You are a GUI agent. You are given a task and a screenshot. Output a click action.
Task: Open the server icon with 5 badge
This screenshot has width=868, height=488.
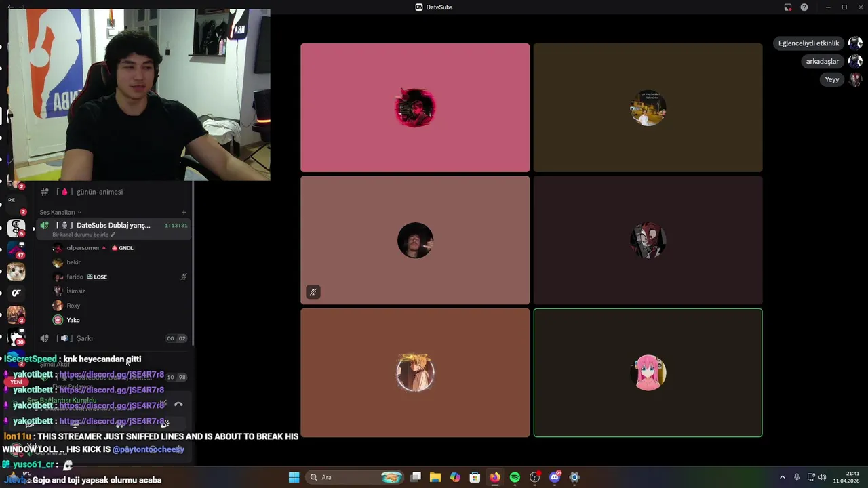[16, 228]
